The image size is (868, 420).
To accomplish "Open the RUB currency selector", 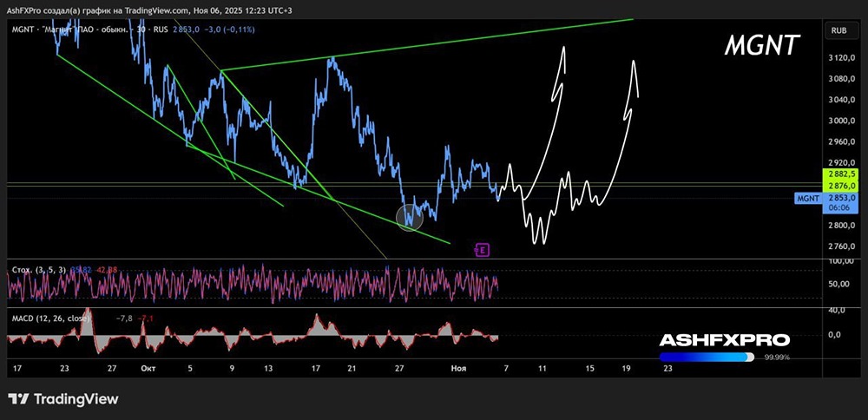I will pos(839,31).
